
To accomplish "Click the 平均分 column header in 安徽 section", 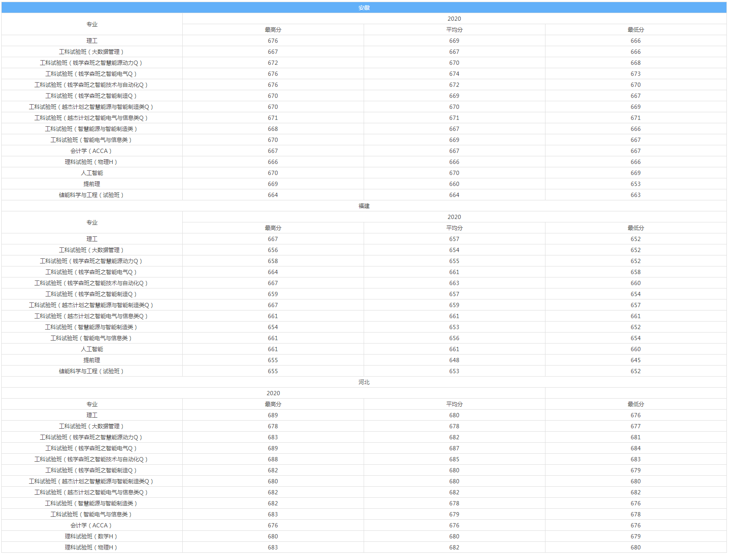I will click(x=454, y=30).
